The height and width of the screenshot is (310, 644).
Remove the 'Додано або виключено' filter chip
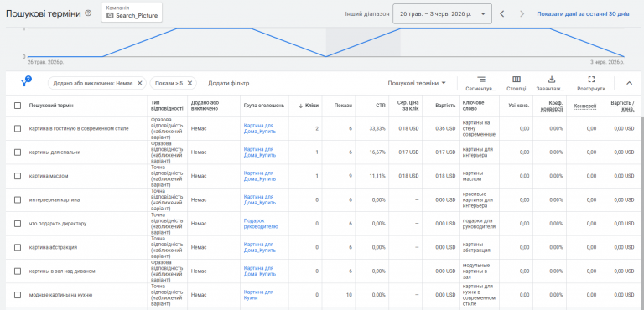click(x=140, y=83)
